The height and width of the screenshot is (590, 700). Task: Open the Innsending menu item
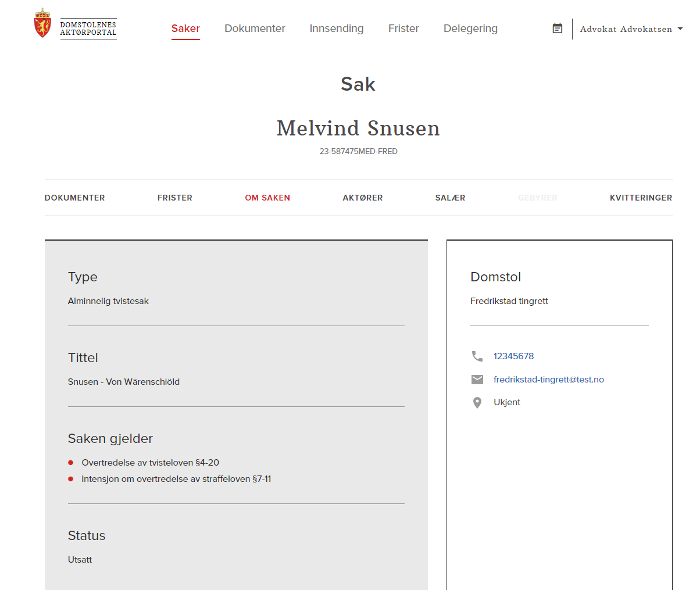[337, 28]
